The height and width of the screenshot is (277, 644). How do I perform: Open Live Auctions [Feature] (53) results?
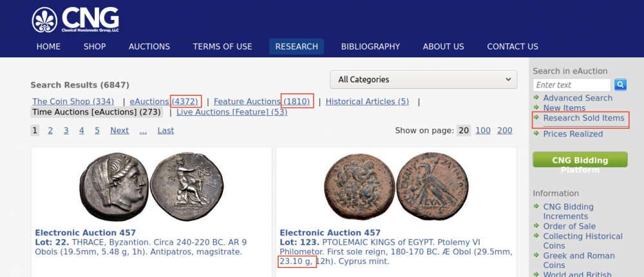click(x=232, y=112)
